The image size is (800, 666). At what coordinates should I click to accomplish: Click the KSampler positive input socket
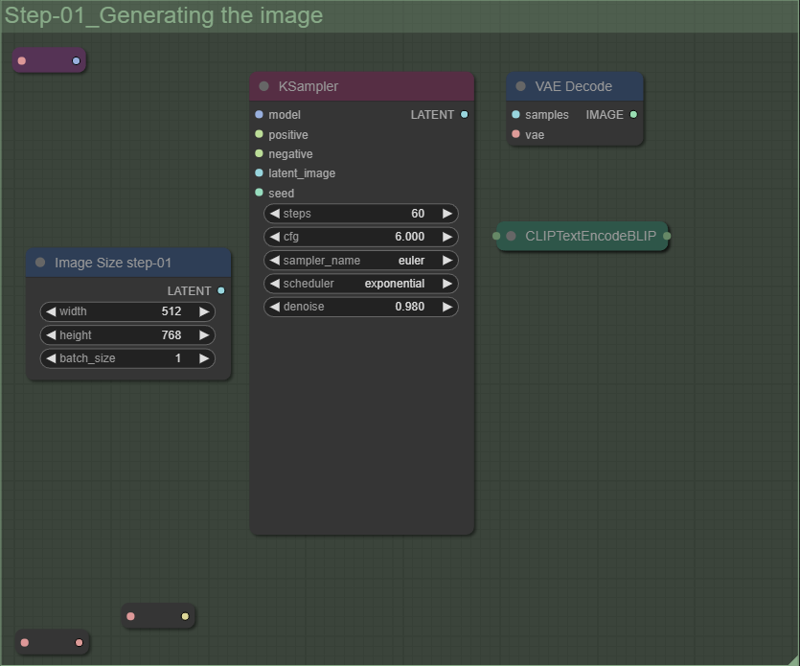(259, 134)
